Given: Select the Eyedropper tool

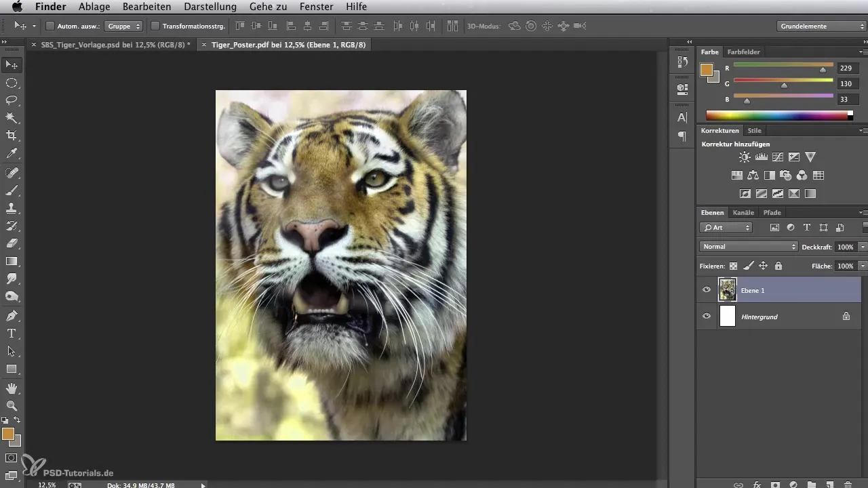Looking at the screenshot, I should pos(12,155).
